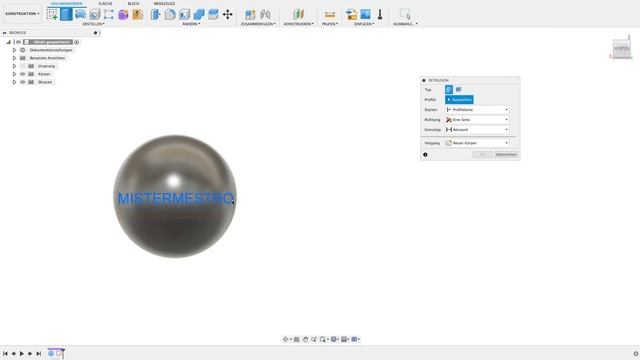Select the Joint tool icon

click(265, 14)
